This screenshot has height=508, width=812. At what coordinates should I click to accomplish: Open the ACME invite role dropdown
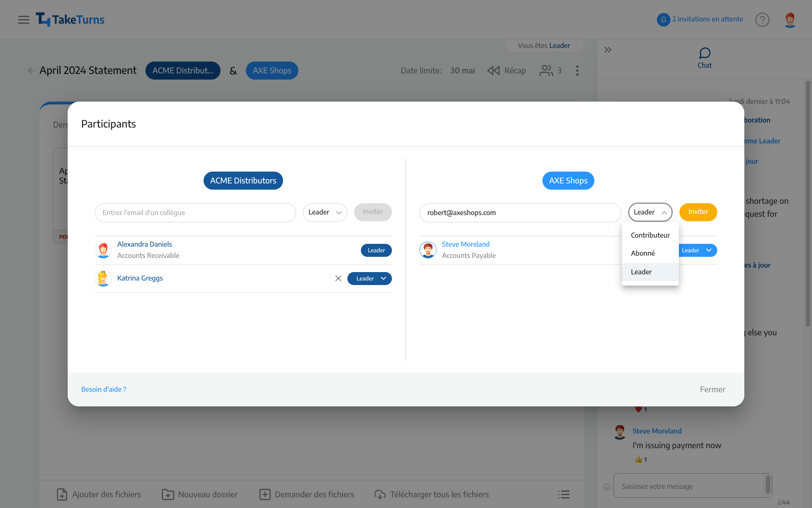point(325,212)
